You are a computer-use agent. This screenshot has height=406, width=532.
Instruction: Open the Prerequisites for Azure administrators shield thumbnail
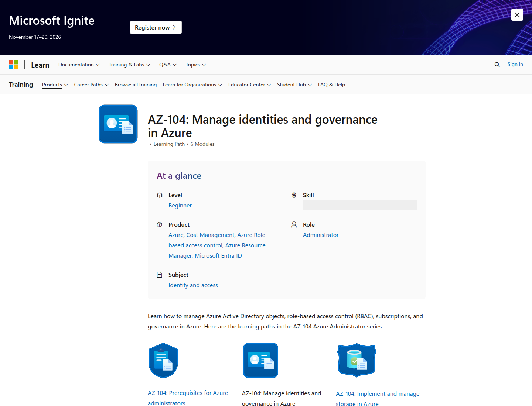[163, 360]
